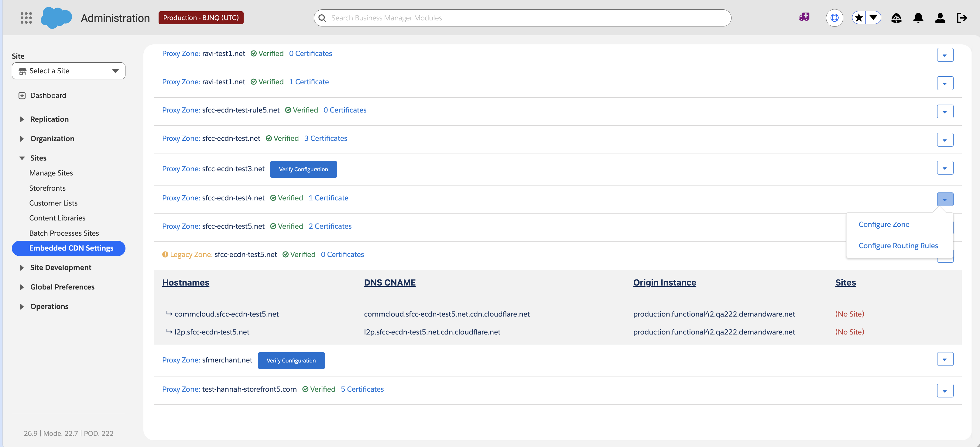Expand the Operations menu section
This screenshot has width=980, height=447.
22,307
